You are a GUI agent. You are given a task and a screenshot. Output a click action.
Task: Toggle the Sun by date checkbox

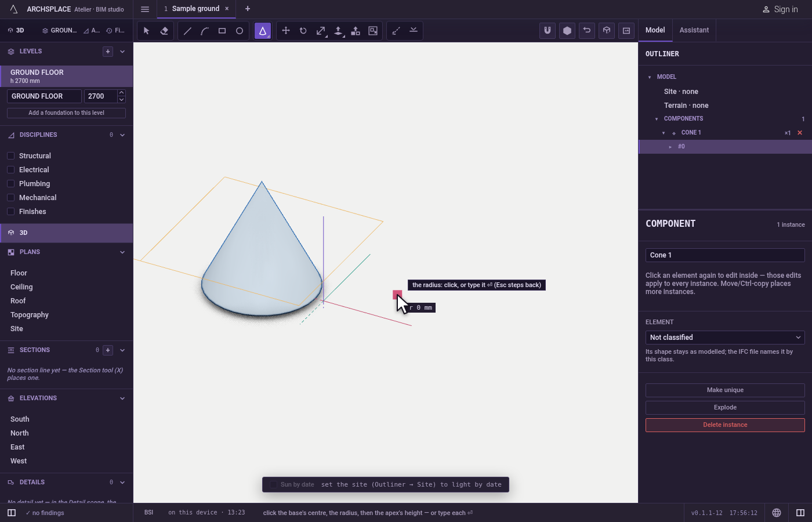[274, 485]
